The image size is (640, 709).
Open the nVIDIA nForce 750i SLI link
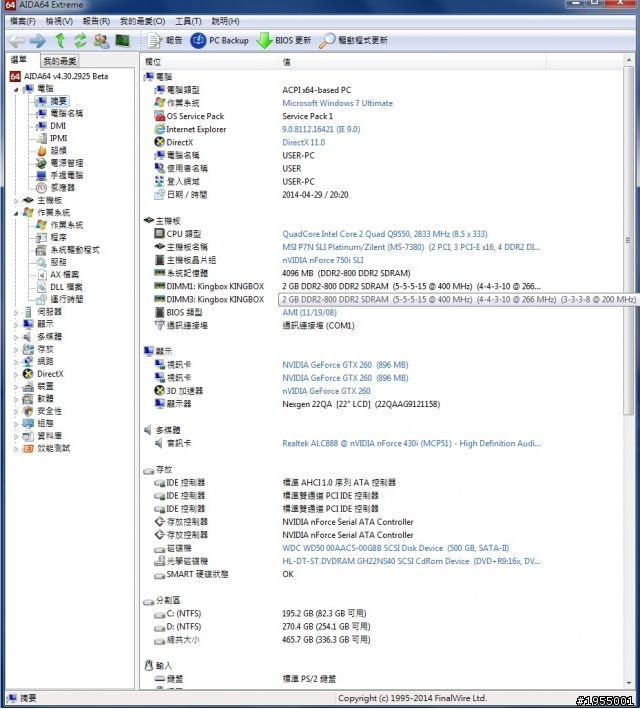pos(323,260)
